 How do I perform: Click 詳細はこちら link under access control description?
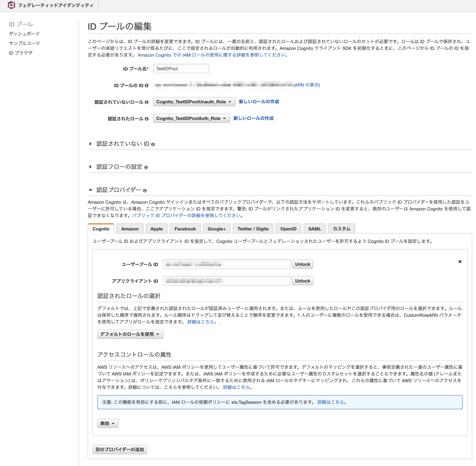[x=238, y=387]
